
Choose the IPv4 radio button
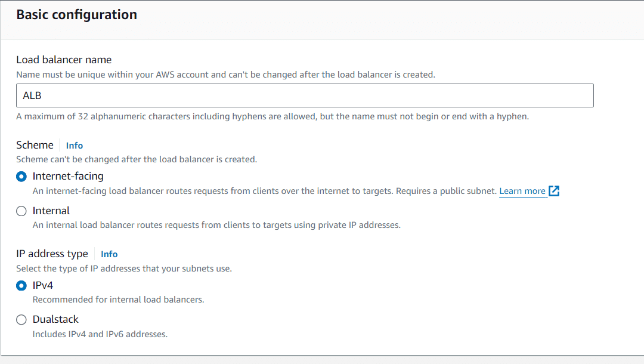pos(21,285)
